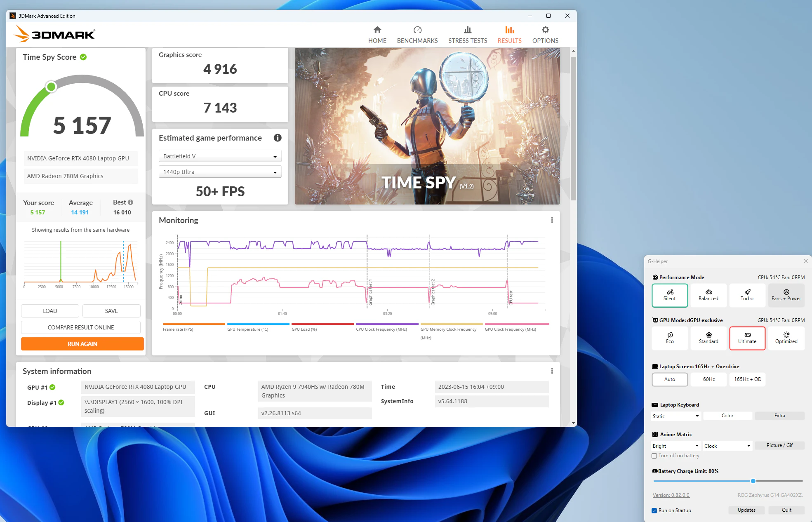Screen dimensions: 812x522
Task: Click the Time Spy artwork thumbnail
Action: (427, 126)
